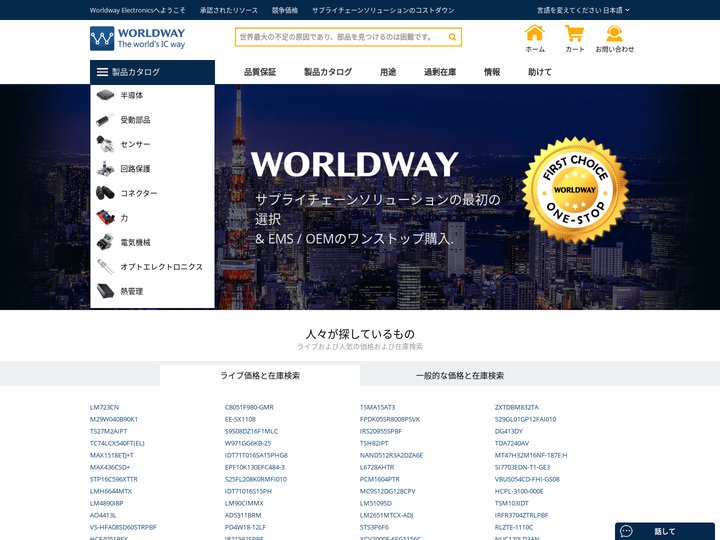
Task: Open part link LM2651MTCX-ADJ
Action: pyautogui.click(x=386, y=515)
